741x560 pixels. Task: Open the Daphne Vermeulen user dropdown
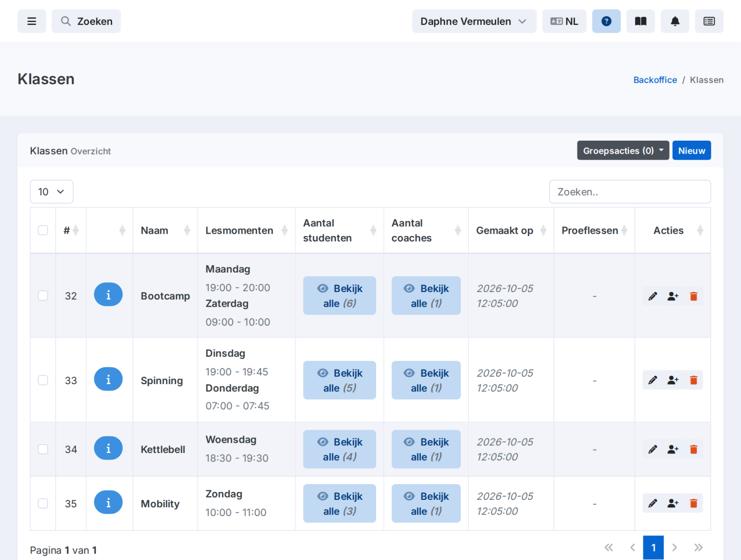click(x=474, y=21)
